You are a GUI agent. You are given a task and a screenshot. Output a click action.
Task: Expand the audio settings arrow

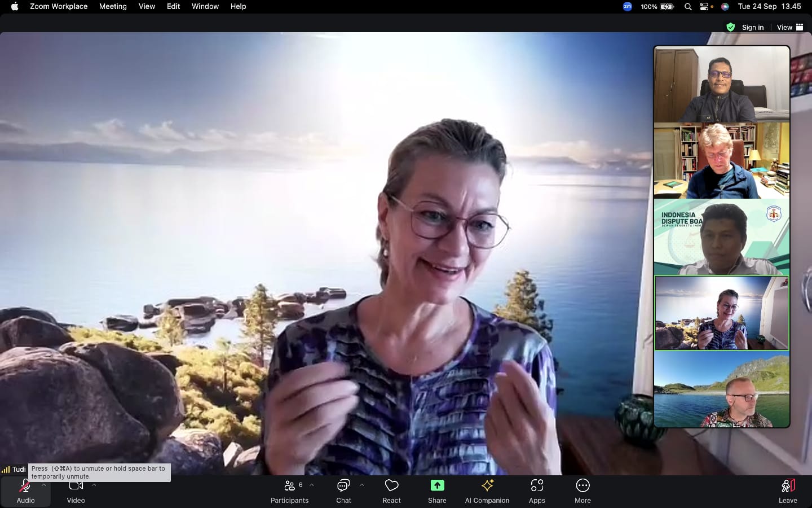44,485
